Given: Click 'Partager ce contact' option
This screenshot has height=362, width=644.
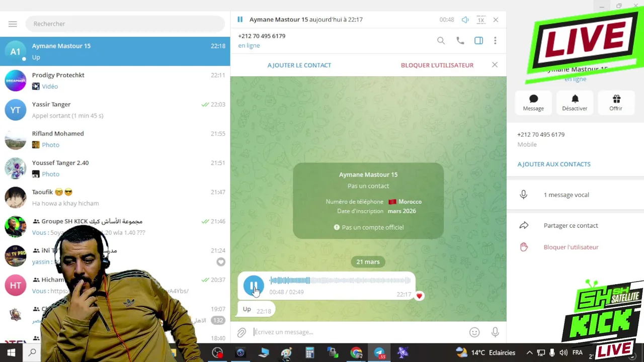Looking at the screenshot, I should click(x=575, y=225).
